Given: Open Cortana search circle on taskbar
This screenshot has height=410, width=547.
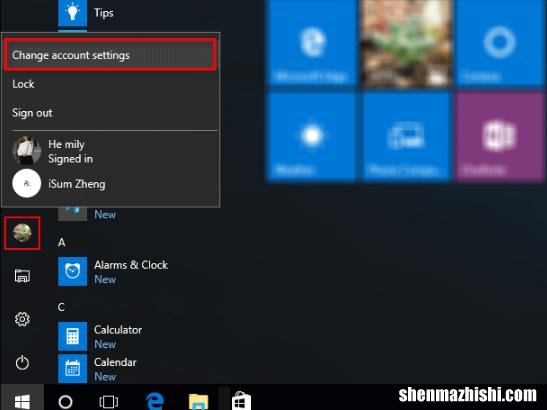Looking at the screenshot, I should [66, 402].
